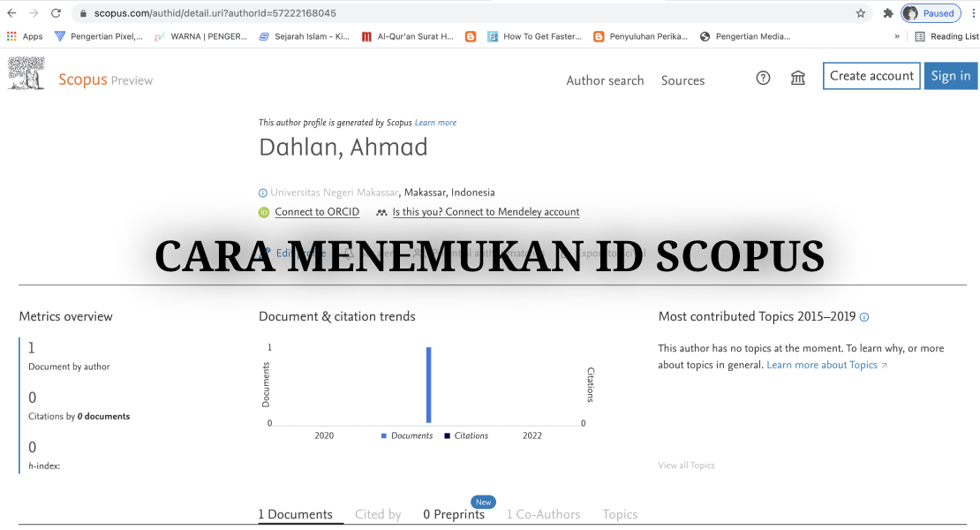Click View all Topics link
The height and width of the screenshot is (530, 980).
(686, 465)
